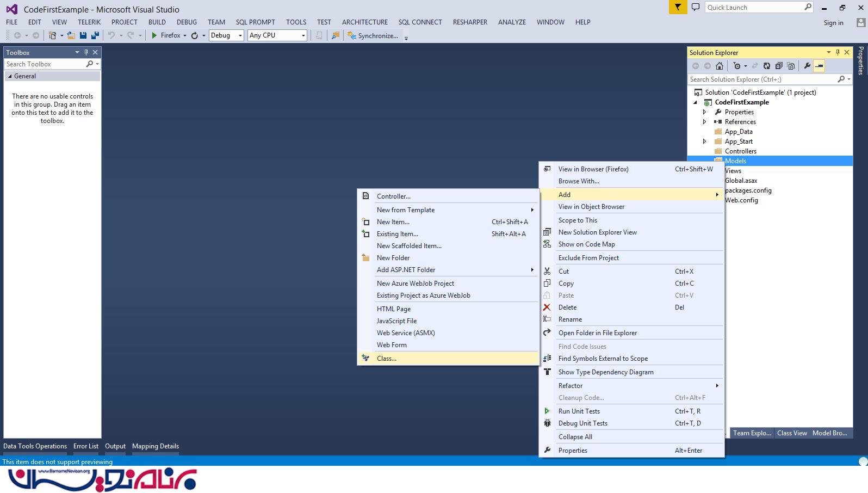Toggle the Preview Selected Items button
Viewport: 868px width, 493px height.
click(819, 66)
